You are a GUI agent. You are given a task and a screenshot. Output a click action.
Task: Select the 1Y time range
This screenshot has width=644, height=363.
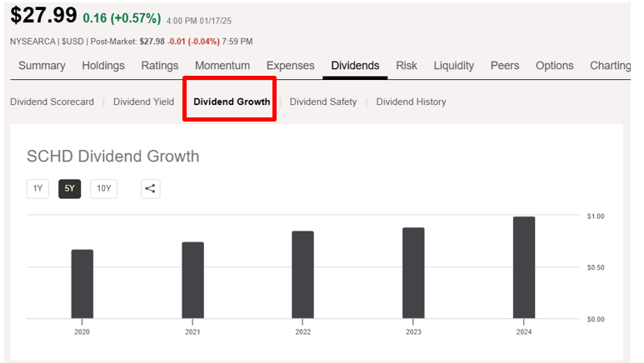coord(37,188)
